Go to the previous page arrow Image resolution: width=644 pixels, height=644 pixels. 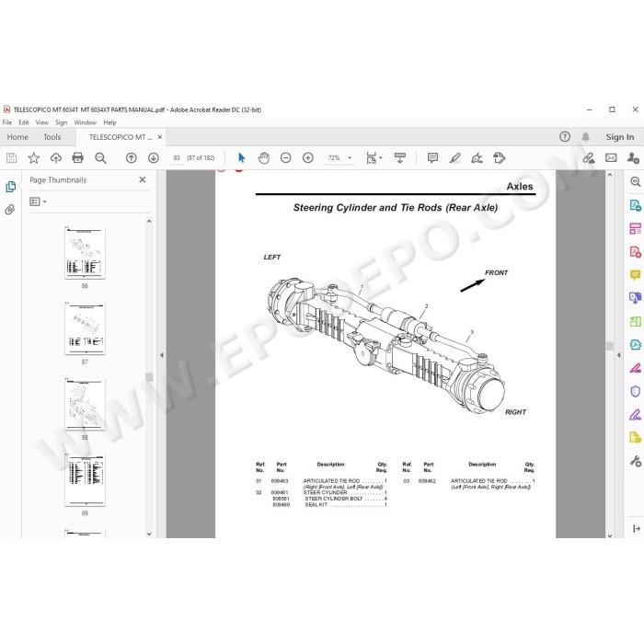click(x=132, y=157)
